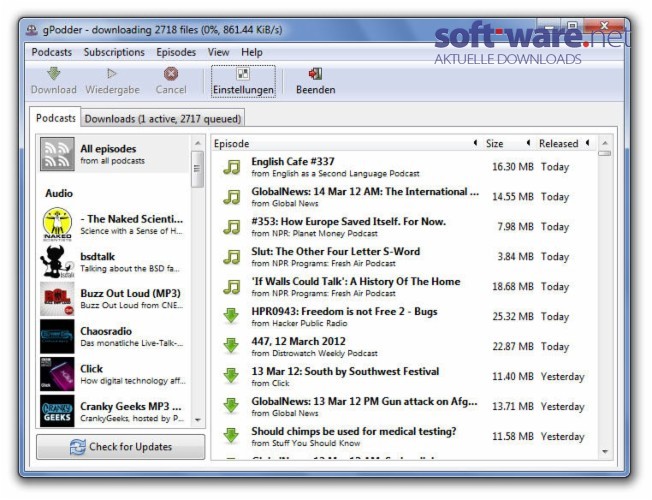Click the Check for Updates button

[121, 447]
